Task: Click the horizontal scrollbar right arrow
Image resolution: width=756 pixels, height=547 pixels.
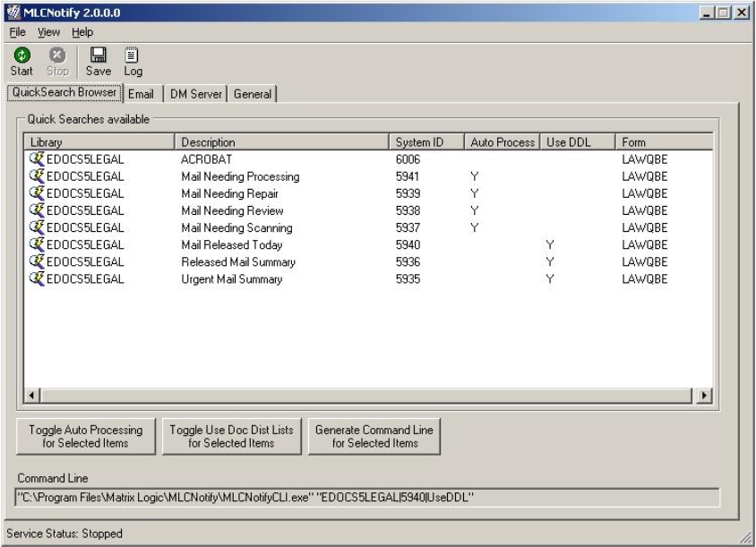Action: pos(704,396)
